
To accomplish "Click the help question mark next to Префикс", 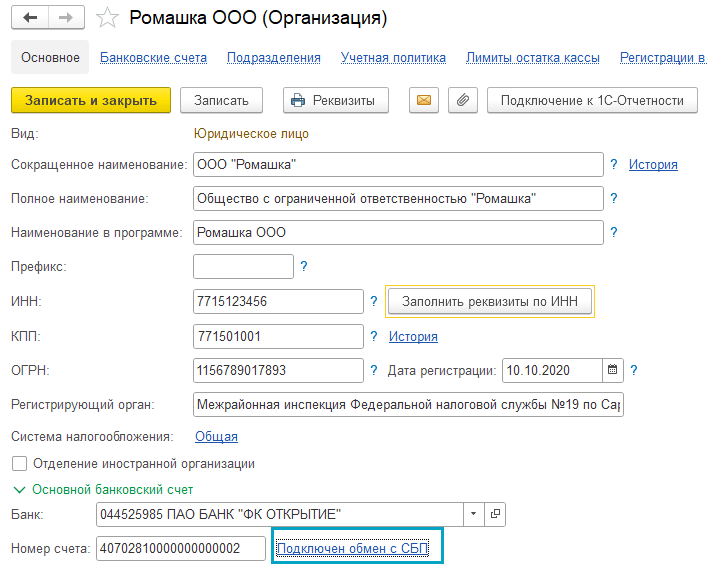I will (x=303, y=266).
